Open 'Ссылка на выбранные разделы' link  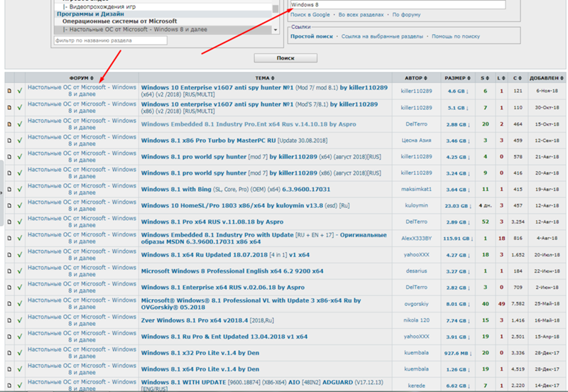(x=382, y=36)
